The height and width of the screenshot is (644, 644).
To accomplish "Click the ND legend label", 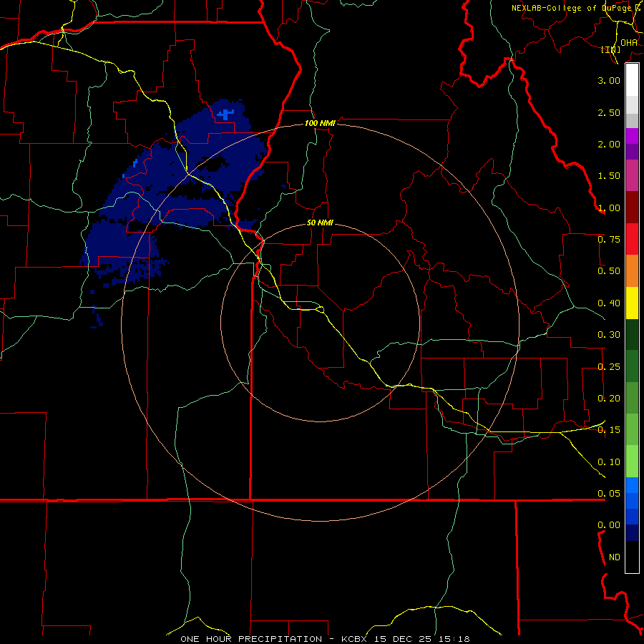I will tap(615, 557).
